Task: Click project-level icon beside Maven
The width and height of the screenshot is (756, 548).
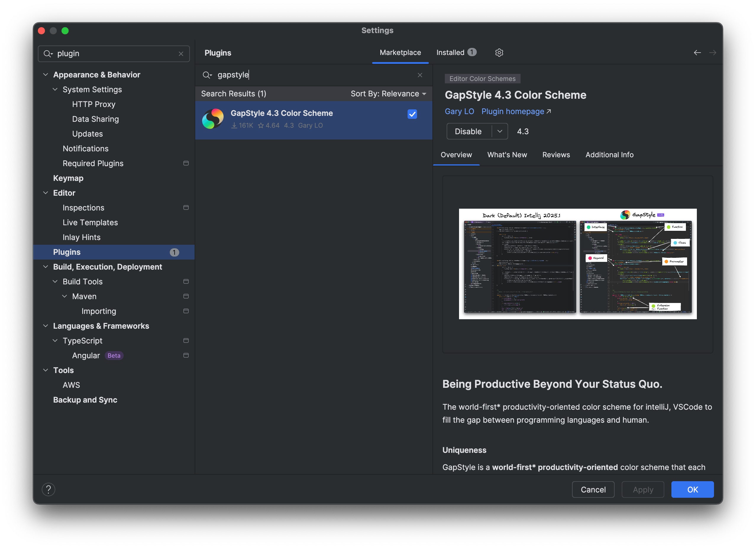Action: coord(186,296)
